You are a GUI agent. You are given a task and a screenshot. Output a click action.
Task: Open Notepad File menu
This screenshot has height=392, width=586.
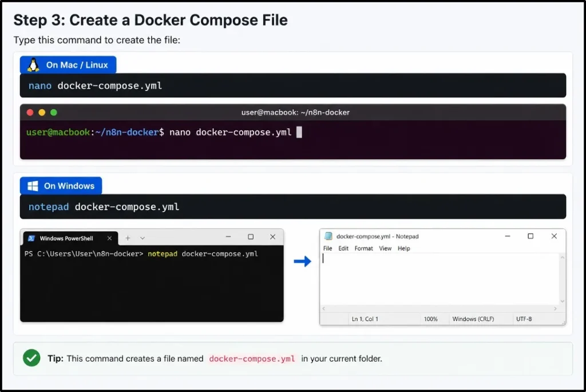click(x=328, y=248)
